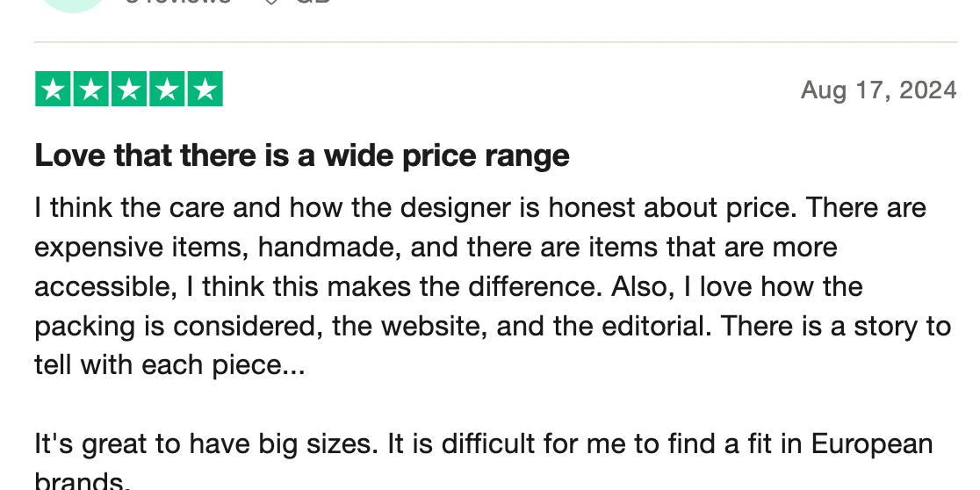Click the second green rating star
Viewport: 980px width, 490px height.
(x=91, y=90)
